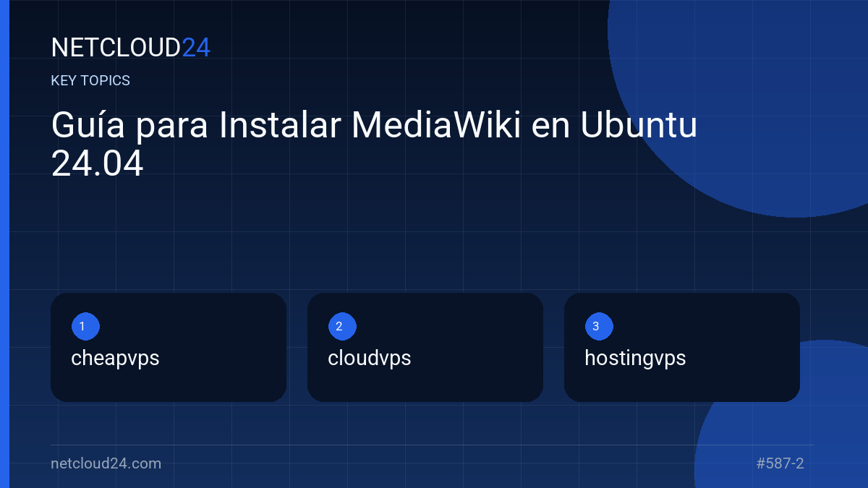Click the number 3 badge on hostingvps
Viewport: 868px width, 488px height.
point(599,327)
